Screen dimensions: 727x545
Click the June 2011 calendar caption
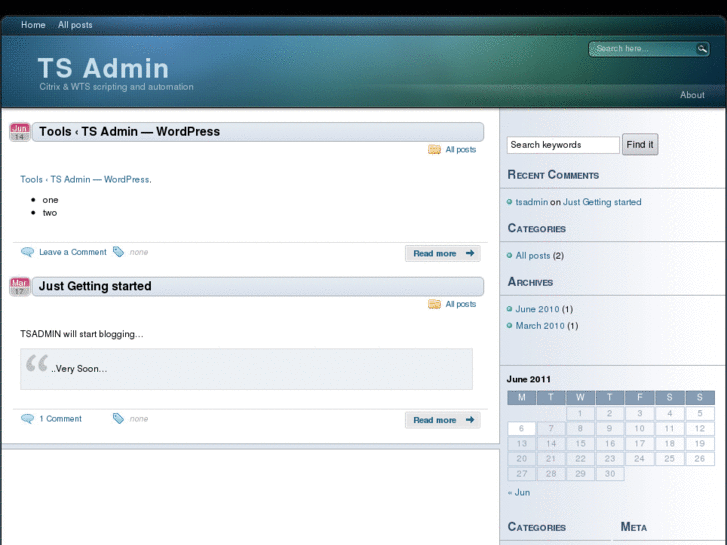point(529,379)
